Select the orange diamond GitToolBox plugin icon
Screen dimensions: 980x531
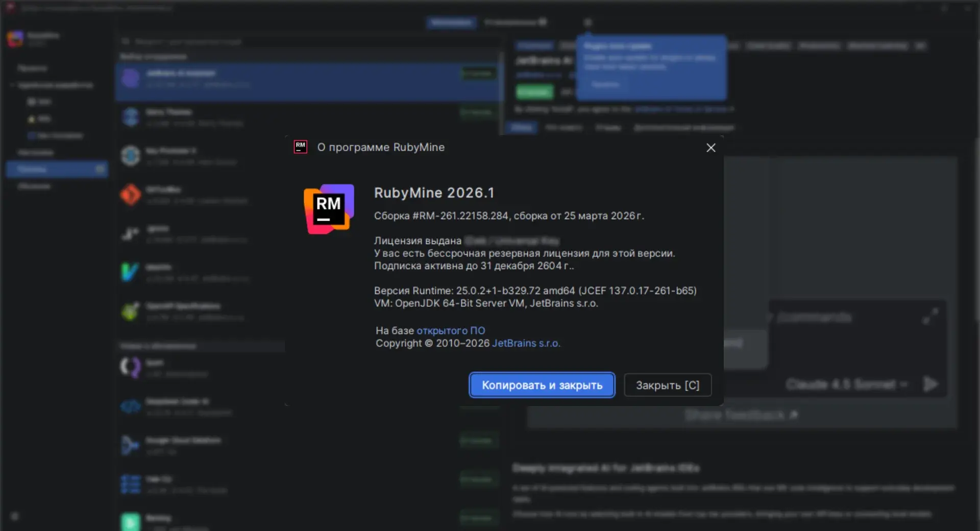tap(131, 195)
